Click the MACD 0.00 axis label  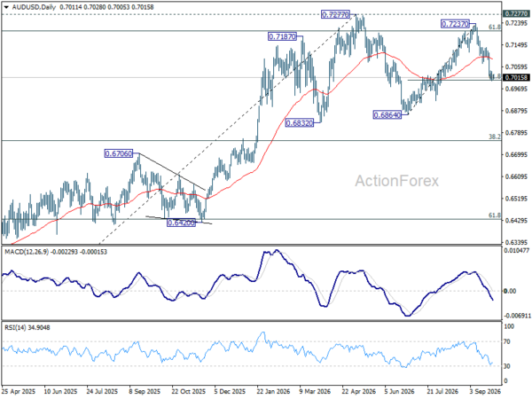point(511,291)
